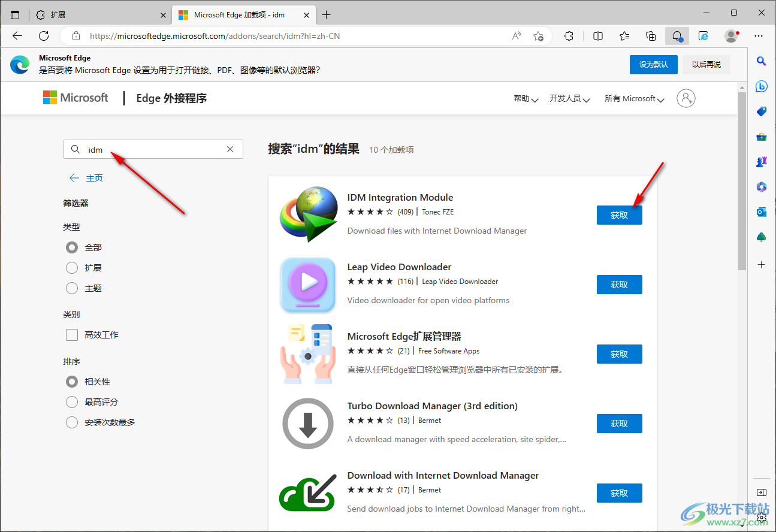Image resolution: width=776 pixels, height=532 pixels.
Task: Close the 扩展 browser tab
Action: pyautogui.click(x=163, y=15)
